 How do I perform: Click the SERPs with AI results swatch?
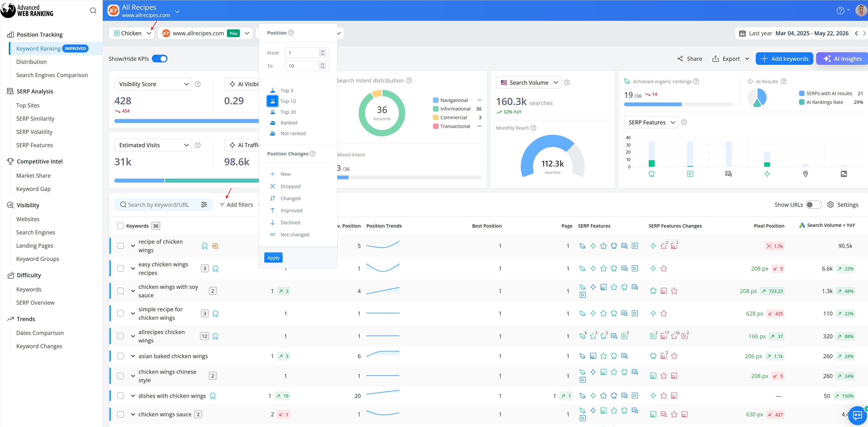coord(802,93)
